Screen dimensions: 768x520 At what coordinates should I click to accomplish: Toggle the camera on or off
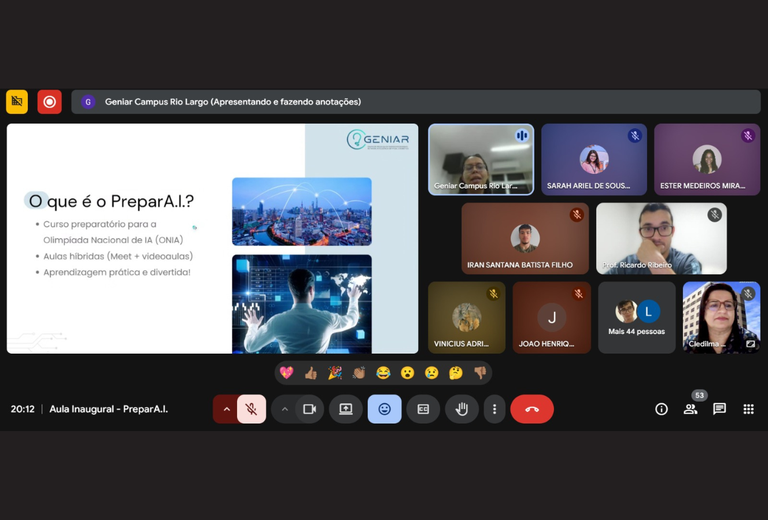click(310, 409)
